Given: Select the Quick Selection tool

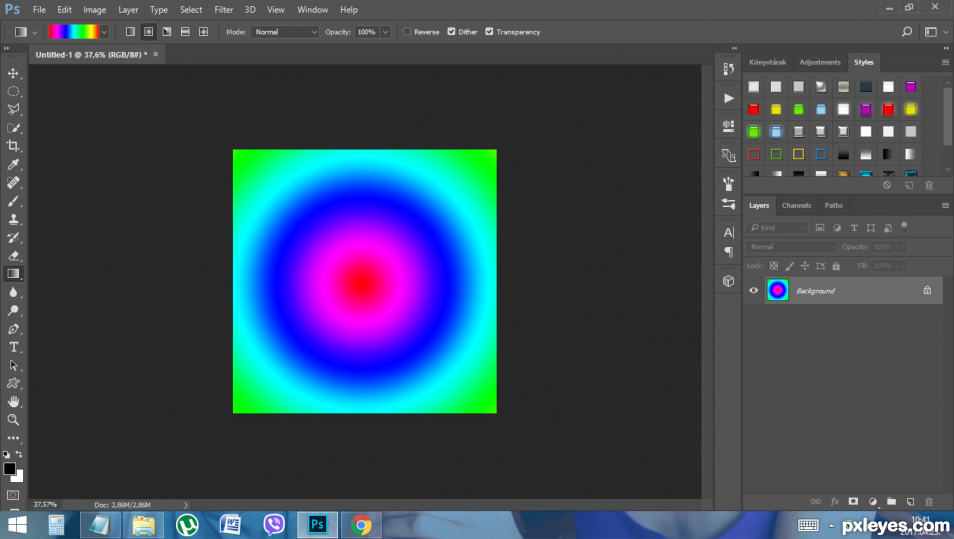Looking at the screenshot, I should pos(13,128).
